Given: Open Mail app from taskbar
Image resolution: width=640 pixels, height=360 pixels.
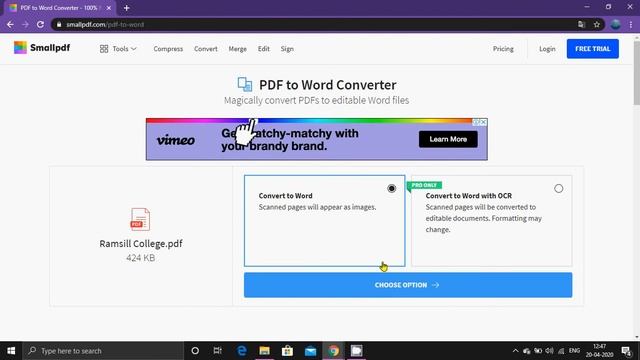Looking at the screenshot, I should coord(310,351).
